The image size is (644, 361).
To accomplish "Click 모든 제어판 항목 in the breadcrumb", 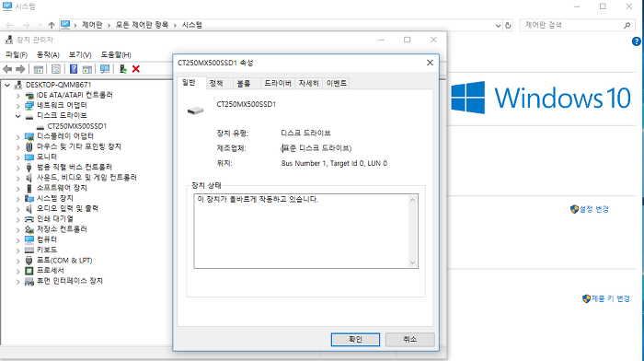I will [x=142, y=25].
